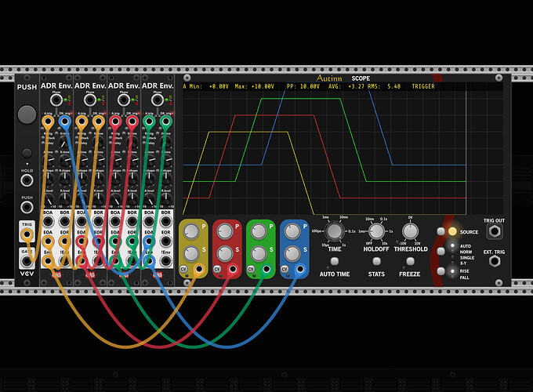Click the RISE/FALL edge button
533x392 pixels.
point(441,271)
